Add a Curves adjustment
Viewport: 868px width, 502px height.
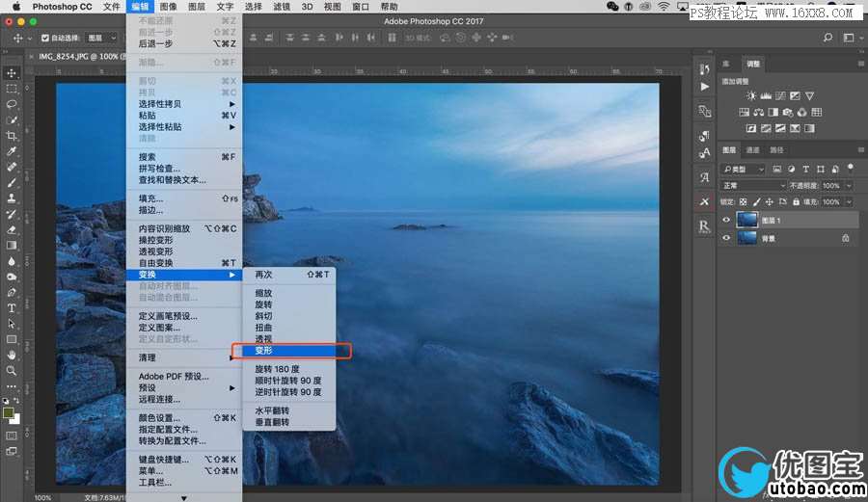(x=780, y=96)
